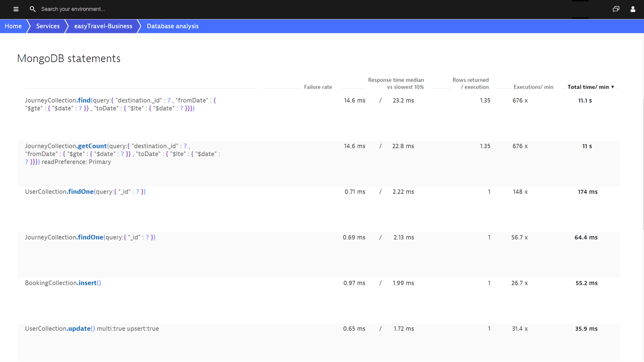Open the UserCollection.update statement

click(x=92, y=329)
